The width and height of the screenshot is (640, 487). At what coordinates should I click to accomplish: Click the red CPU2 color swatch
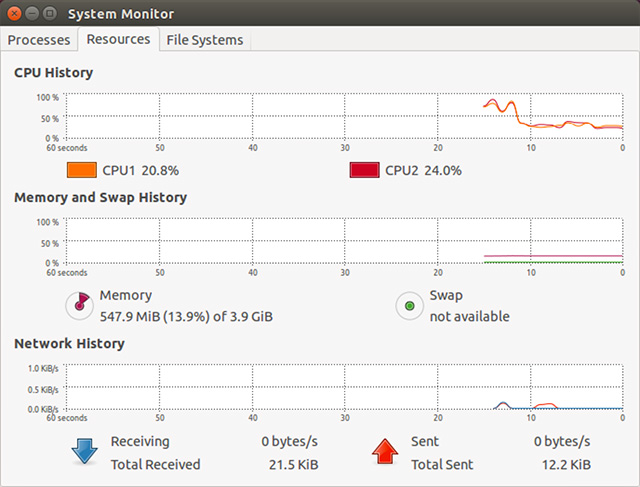coord(364,170)
